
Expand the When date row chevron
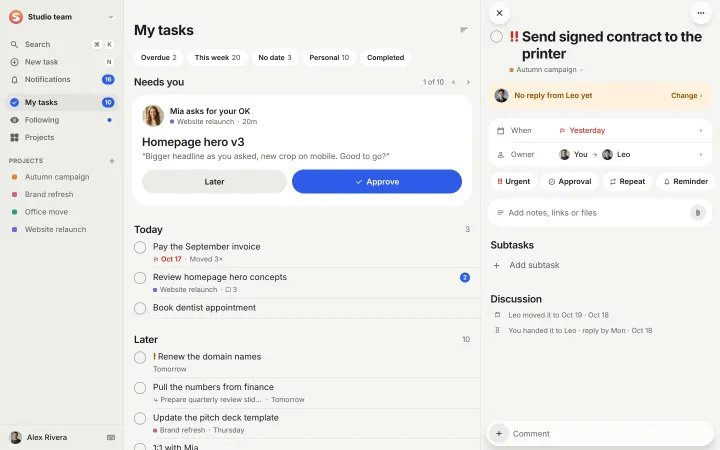(701, 131)
